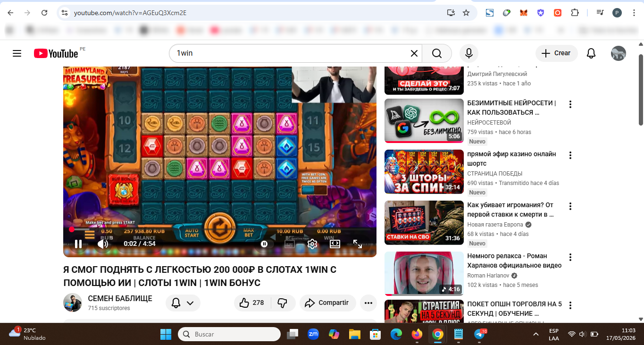Open Chrome three-dot menu
Image resolution: width=644 pixels, height=345 pixels.
coord(634,13)
